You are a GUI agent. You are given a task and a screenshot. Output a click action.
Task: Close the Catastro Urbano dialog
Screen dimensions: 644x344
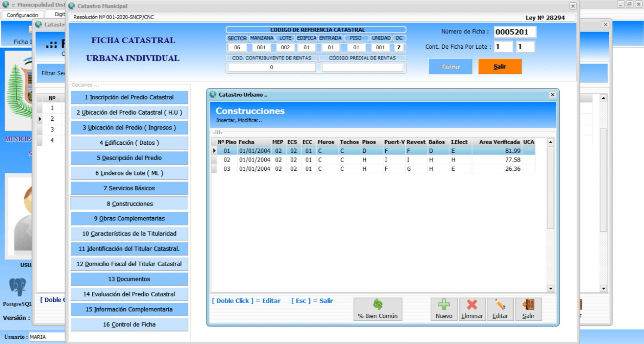(x=552, y=95)
